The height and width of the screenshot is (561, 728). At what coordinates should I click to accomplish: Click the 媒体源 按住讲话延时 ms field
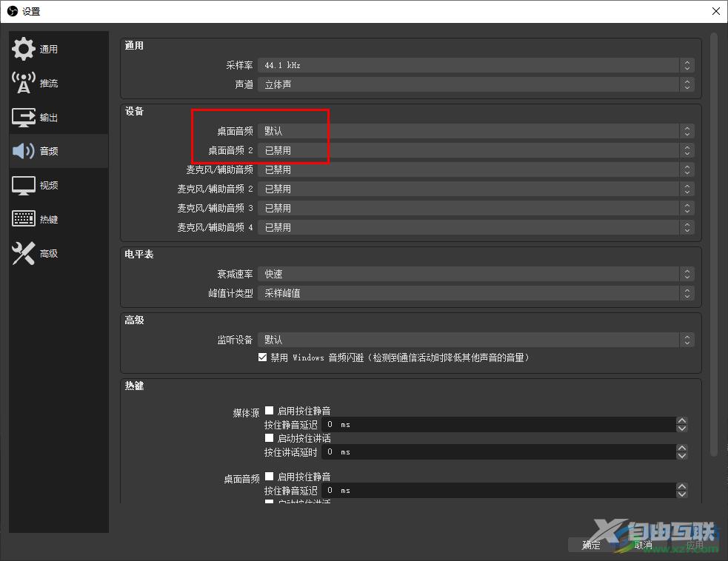tap(498, 452)
